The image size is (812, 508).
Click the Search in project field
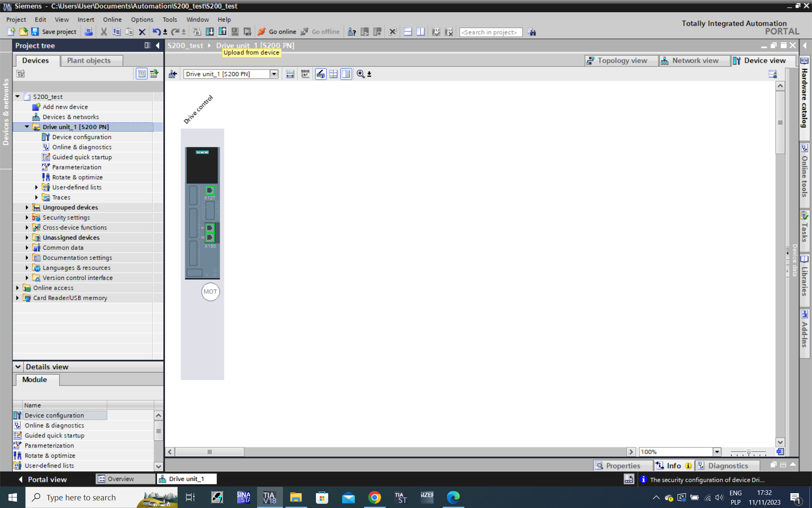[490, 32]
